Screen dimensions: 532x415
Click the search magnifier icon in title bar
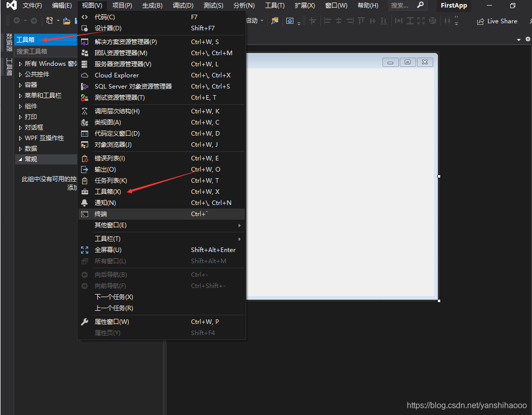(421, 5)
